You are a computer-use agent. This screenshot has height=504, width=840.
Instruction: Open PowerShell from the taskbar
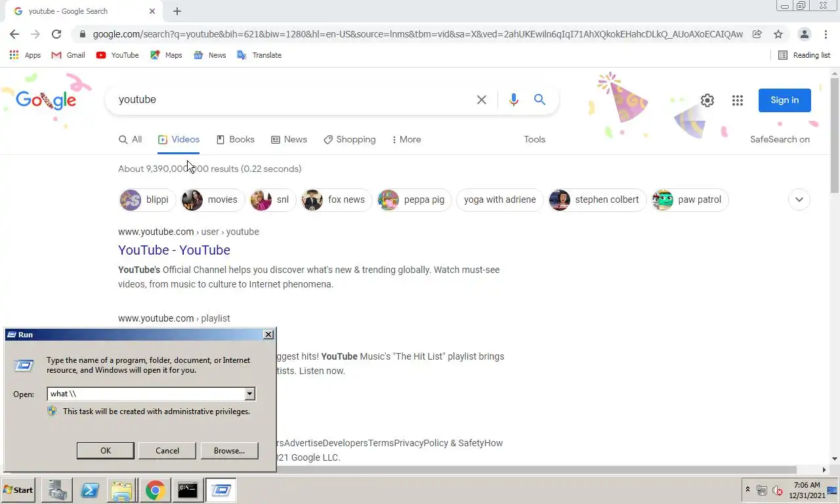(x=90, y=490)
